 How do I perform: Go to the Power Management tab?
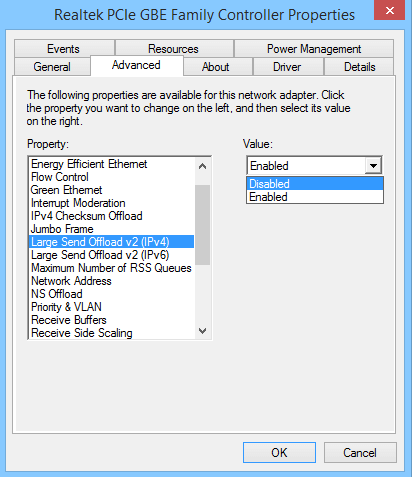pos(314,49)
